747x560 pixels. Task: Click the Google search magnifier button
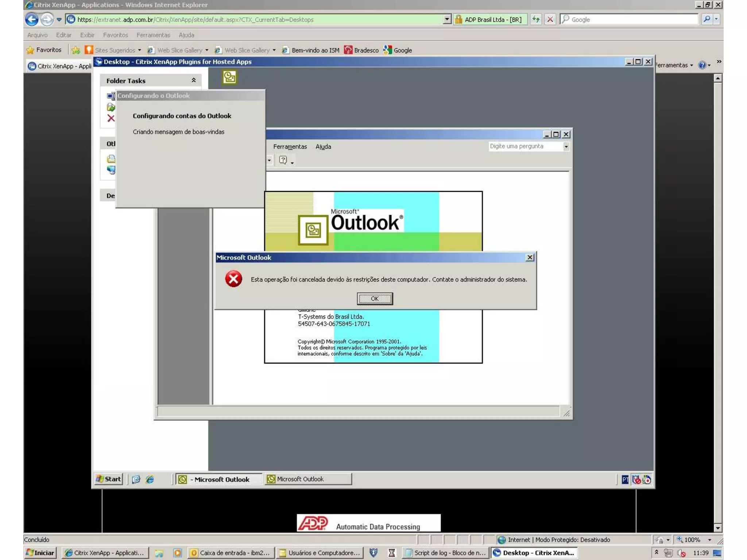[x=707, y=19]
